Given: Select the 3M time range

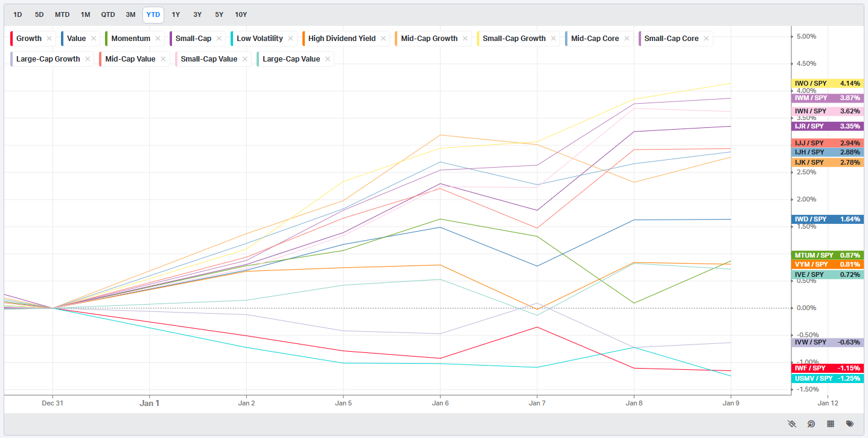Looking at the screenshot, I should [x=130, y=14].
